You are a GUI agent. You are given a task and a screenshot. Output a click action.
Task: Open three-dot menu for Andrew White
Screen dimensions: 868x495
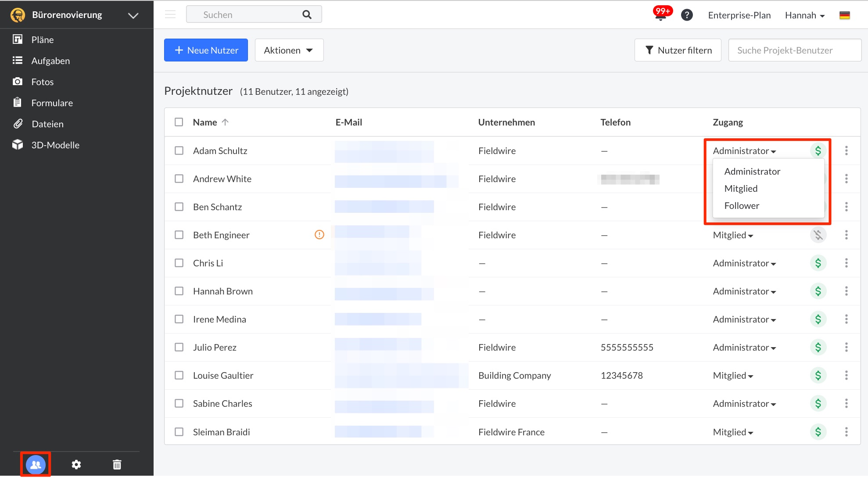click(846, 179)
